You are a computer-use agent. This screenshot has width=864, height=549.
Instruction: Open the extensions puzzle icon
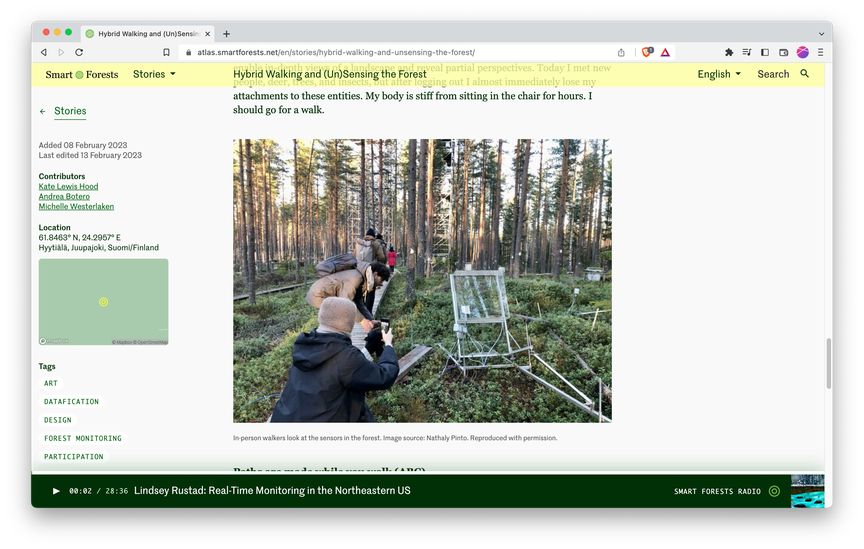(x=729, y=52)
